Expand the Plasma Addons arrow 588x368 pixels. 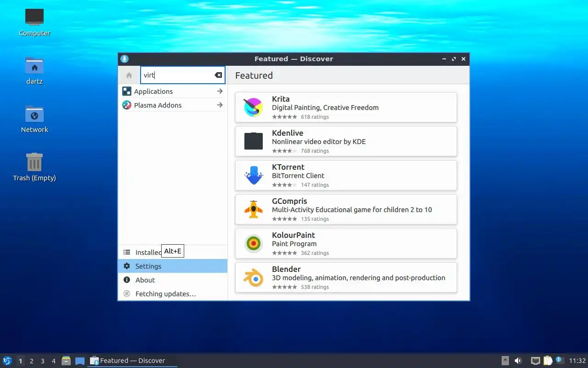[220, 105]
